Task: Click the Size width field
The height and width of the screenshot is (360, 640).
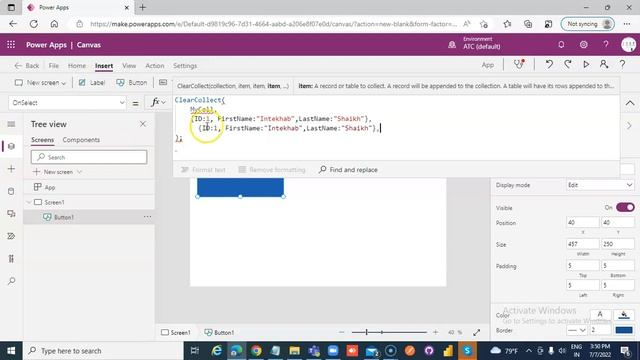Action: (x=582, y=244)
